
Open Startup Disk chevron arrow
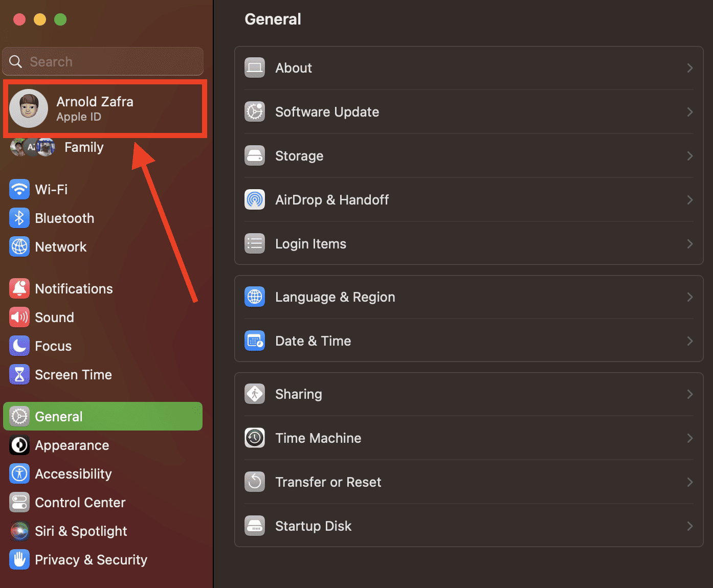[689, 526]
